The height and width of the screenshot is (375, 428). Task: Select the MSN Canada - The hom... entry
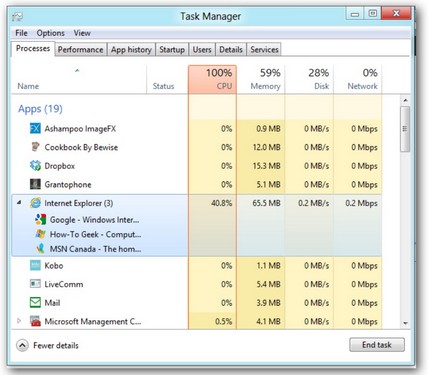pos(95,249)
